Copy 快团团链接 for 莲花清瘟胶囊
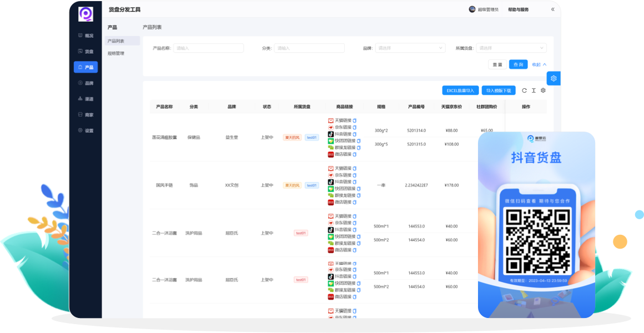The width and height of the screenshot is (644, 333). point(359,141)
